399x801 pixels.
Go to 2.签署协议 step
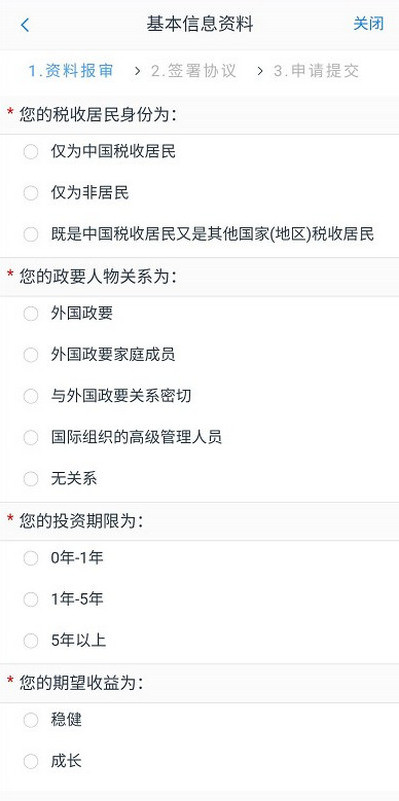coord(194,71)
